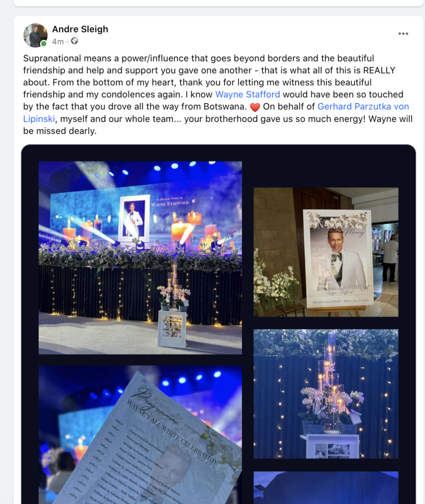Open the memorial stage photo

(140, 257)
